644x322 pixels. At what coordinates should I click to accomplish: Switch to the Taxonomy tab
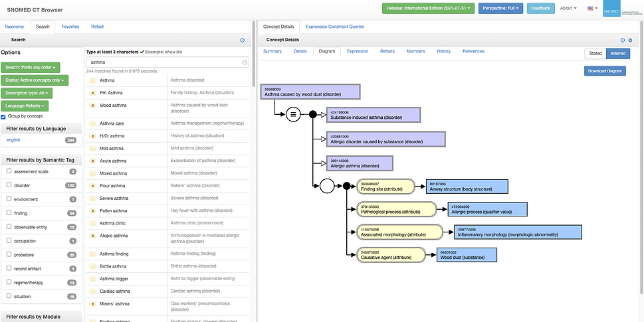point(15,27)
